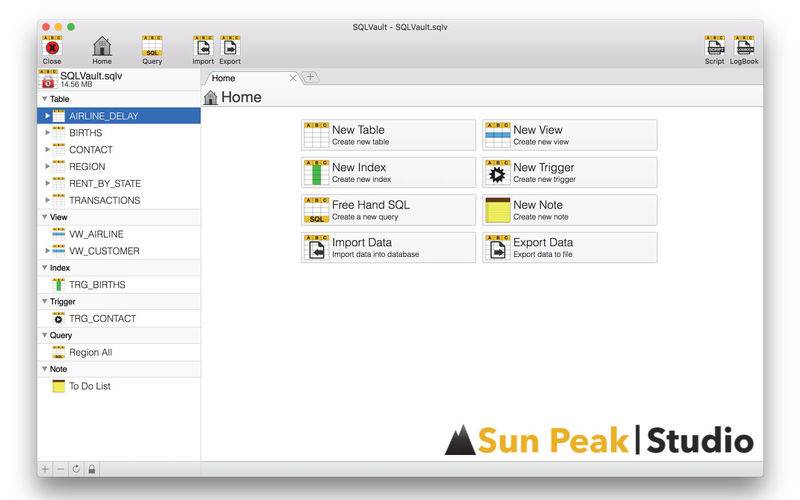Viewport: 800px width, 500px height.
Task: Select the TRANSACTIONS table
Action: click(119, 200)
